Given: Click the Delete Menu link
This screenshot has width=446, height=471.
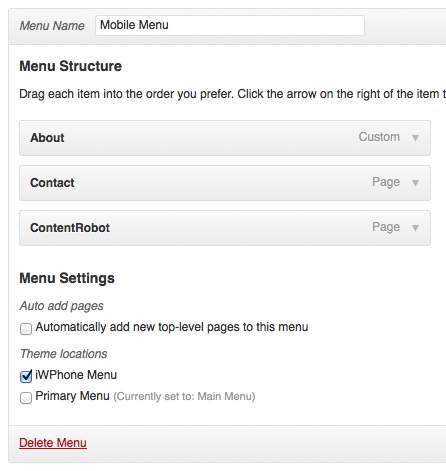Looking at the screenshot, I should [x=53, y=443].
